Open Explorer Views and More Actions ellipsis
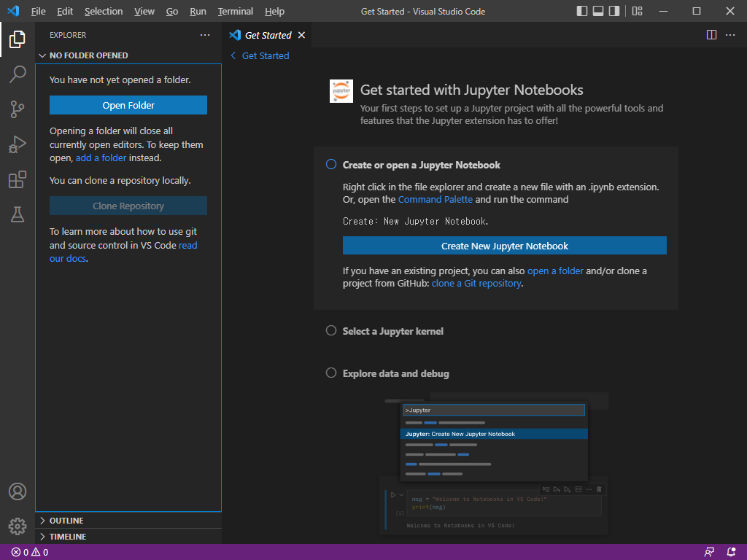 click(205, 35)
